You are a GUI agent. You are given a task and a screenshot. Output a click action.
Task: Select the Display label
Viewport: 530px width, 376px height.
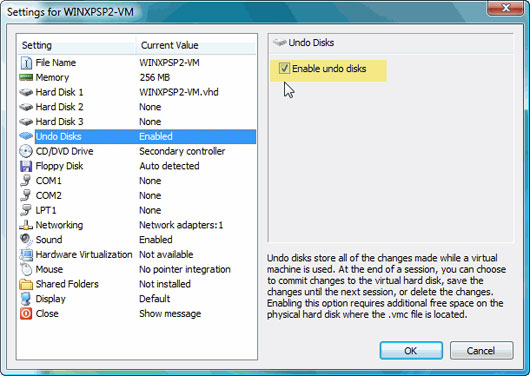click(51, 299)
